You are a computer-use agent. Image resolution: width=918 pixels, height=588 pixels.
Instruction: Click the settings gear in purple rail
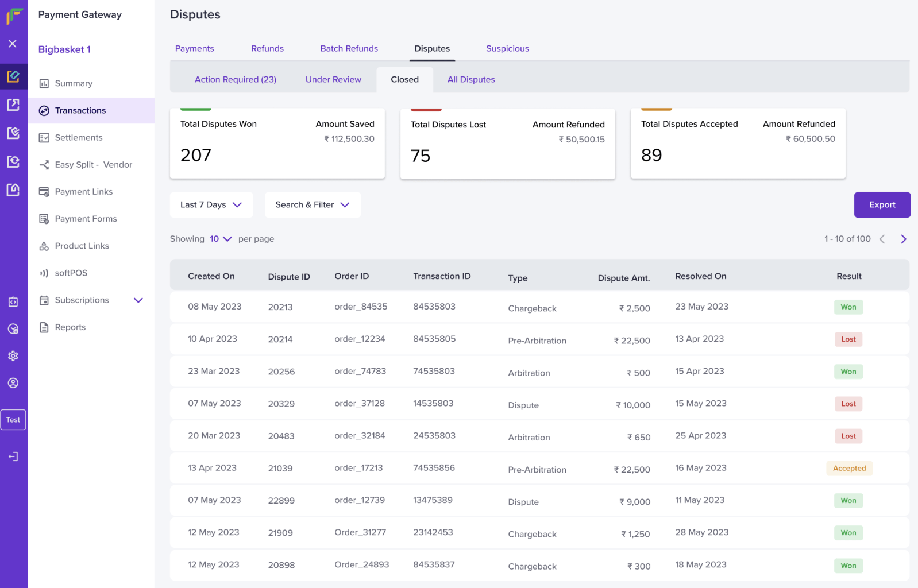pos(13,356)
